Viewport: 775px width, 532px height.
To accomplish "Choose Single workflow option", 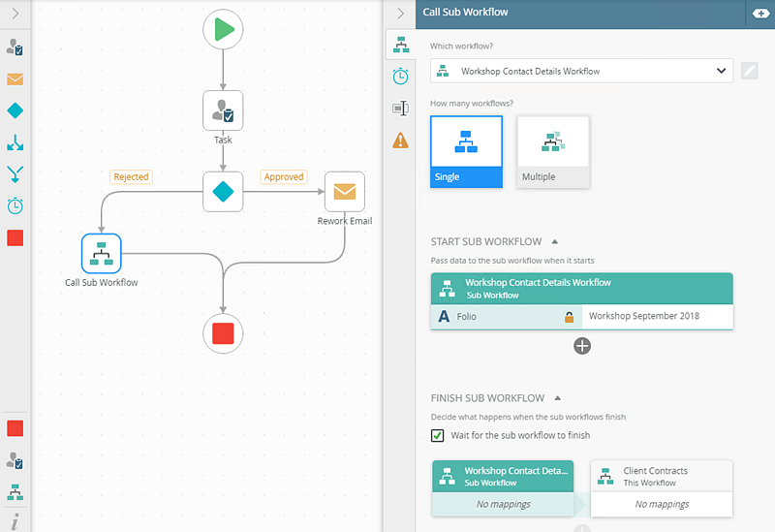I will coord(466,151).
